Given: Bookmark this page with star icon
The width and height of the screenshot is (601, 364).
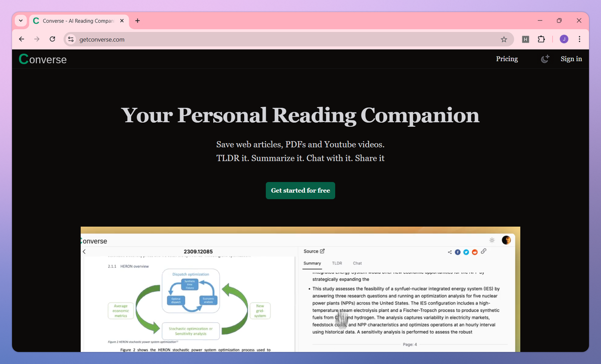Looking at the screenshot, I should pyautogui.click(x=504, y=39).
